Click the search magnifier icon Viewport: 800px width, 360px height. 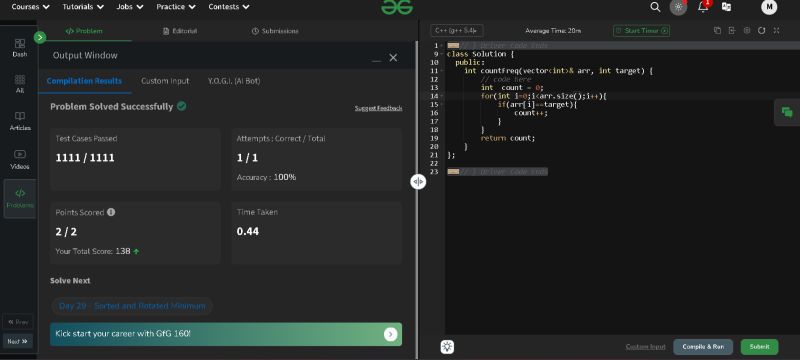tap(655, 7)
